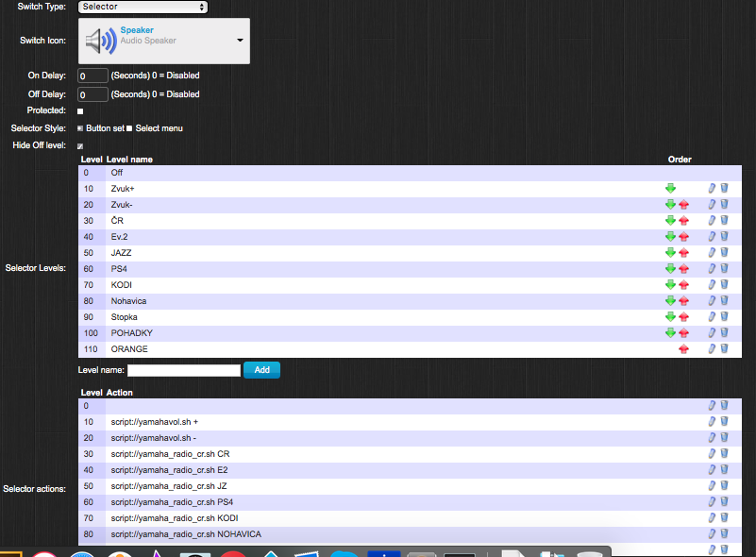Delete the Nohavica level with trash icon

tap(724, 300)
